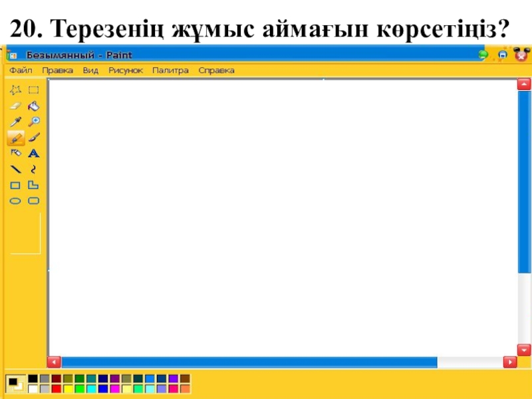
Task: Choose the Airbrush spray tool
Action: click(x=15, y=153)
